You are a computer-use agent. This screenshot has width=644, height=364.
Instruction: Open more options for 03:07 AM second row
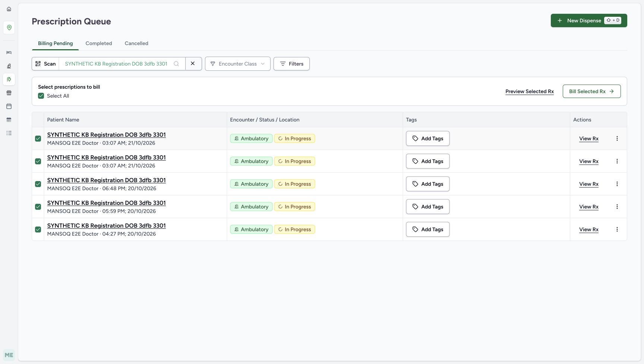click(x=617, y=161)
